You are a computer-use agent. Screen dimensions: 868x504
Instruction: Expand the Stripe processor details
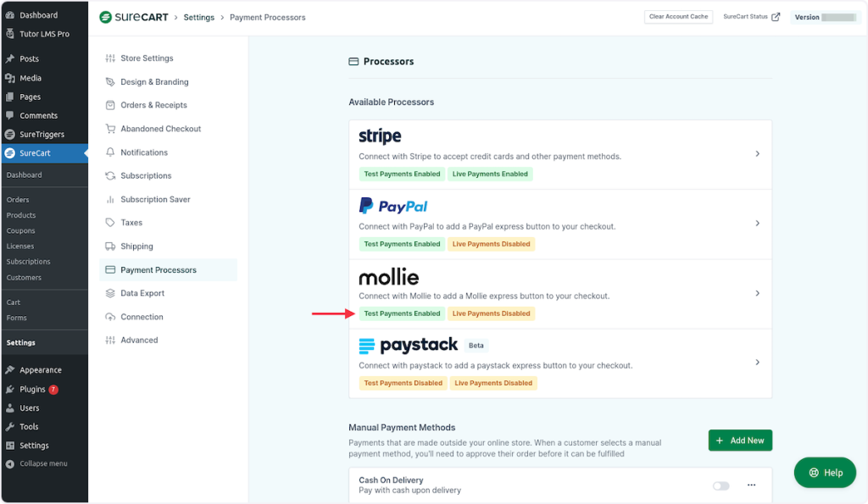point(757,154)
